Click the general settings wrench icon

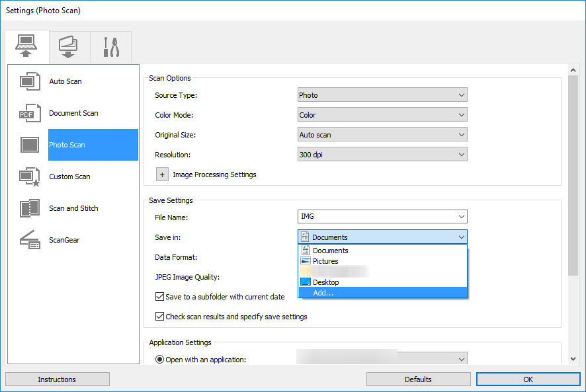click(110, 46)
